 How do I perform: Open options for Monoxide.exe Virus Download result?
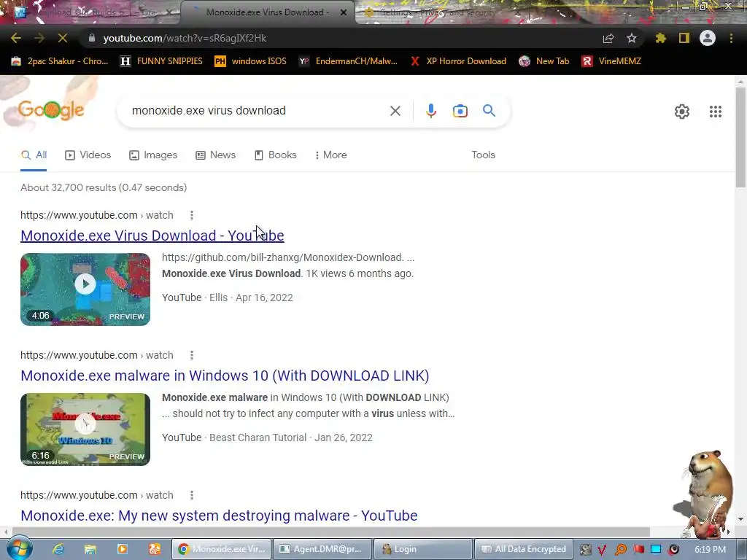tap(192, 215)
